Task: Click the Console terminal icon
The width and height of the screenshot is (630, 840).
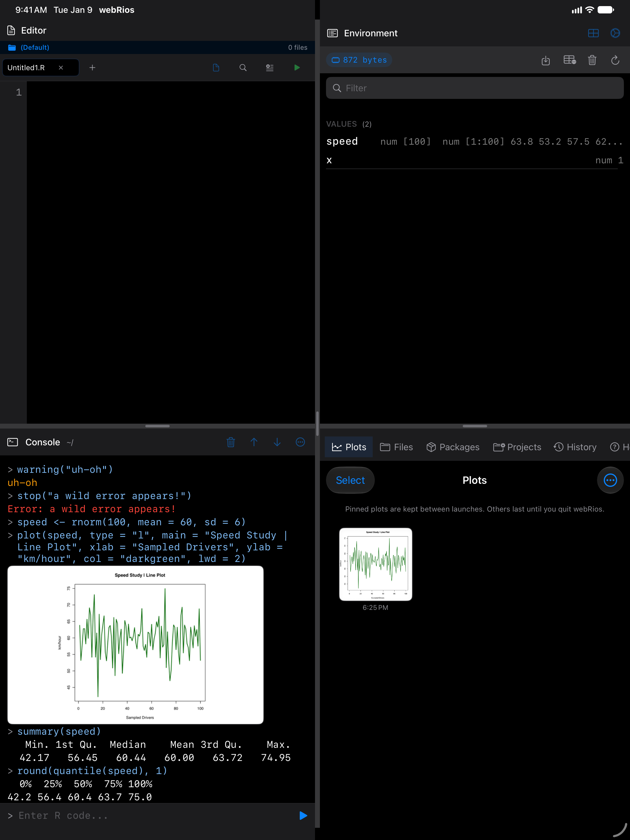Action: (13, 442)
